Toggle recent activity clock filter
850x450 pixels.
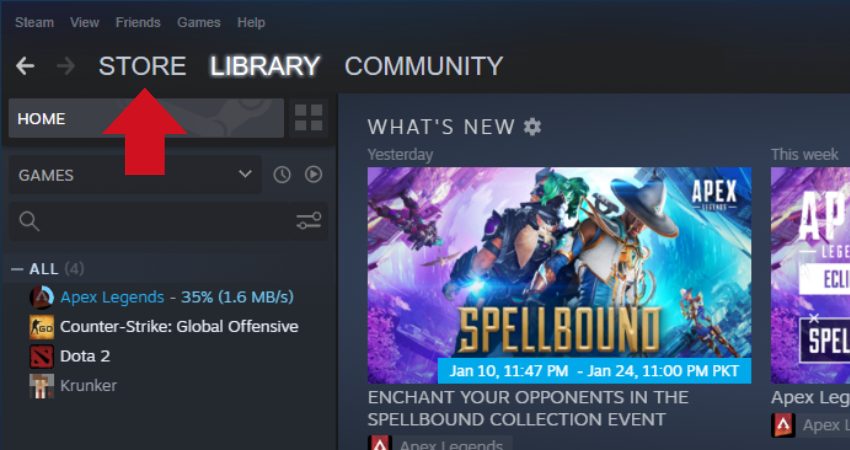pos(282,175)
